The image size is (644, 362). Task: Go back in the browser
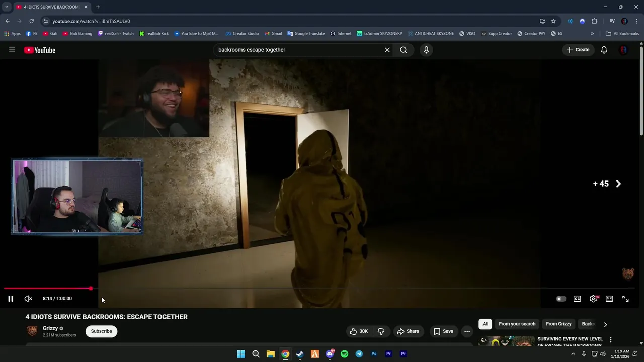[7, 21]
